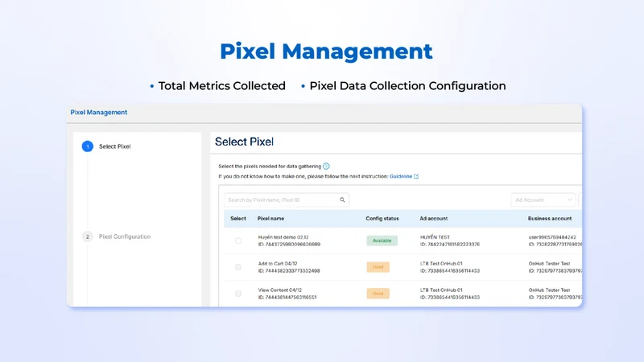This screenshot has height=362, width=644.
Task: Go to Select Pixel step label
Action: (114, 146)
